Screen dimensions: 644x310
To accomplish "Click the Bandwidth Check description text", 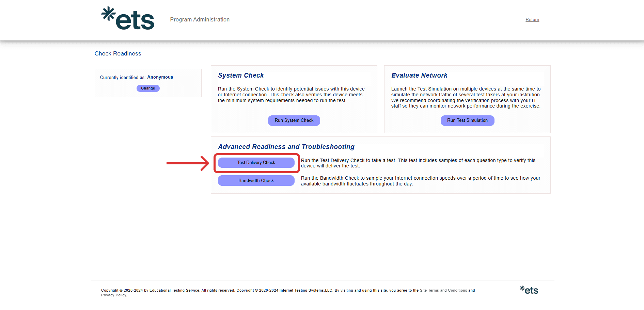I will tap(420, 181).
